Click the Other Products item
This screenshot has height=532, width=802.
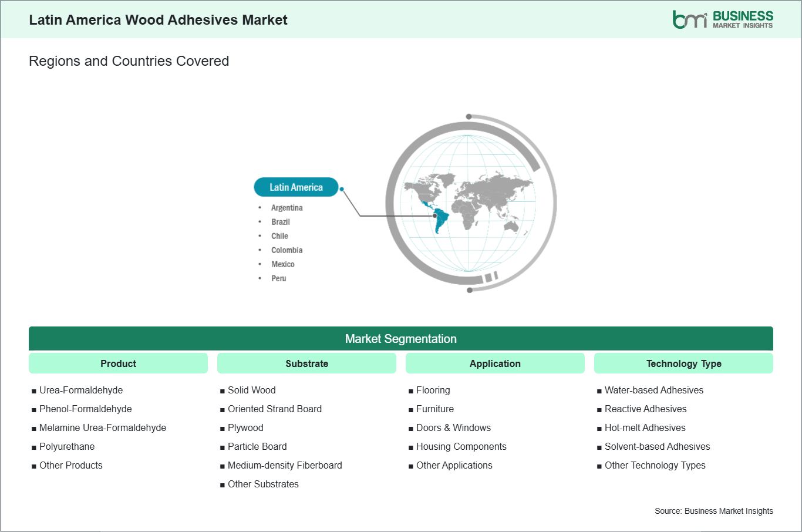[x=70, y=465]
